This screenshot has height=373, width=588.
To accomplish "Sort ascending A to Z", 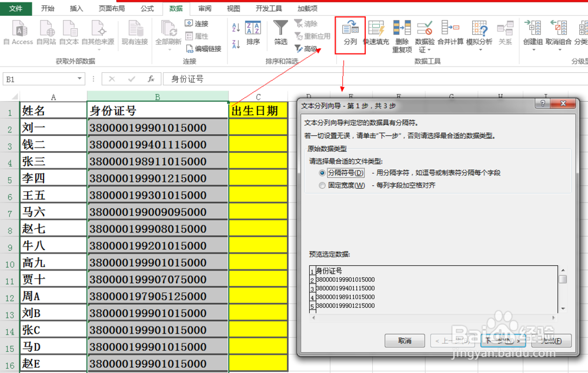I will tap(236, 27).
